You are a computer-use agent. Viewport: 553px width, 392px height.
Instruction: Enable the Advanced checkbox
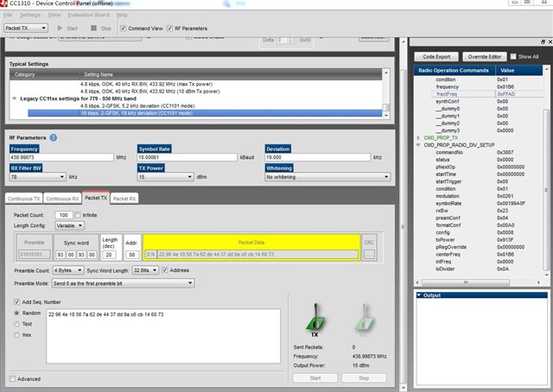[13, 379]
